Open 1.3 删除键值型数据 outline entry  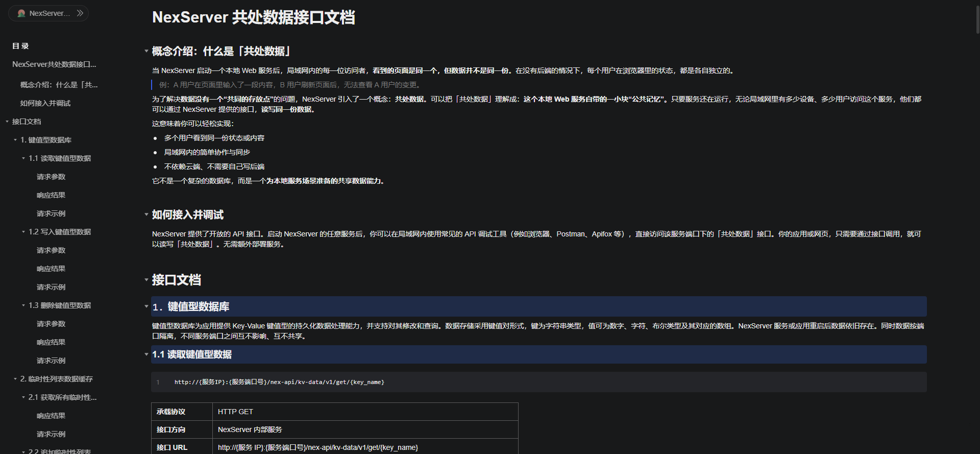coord(60,305)
